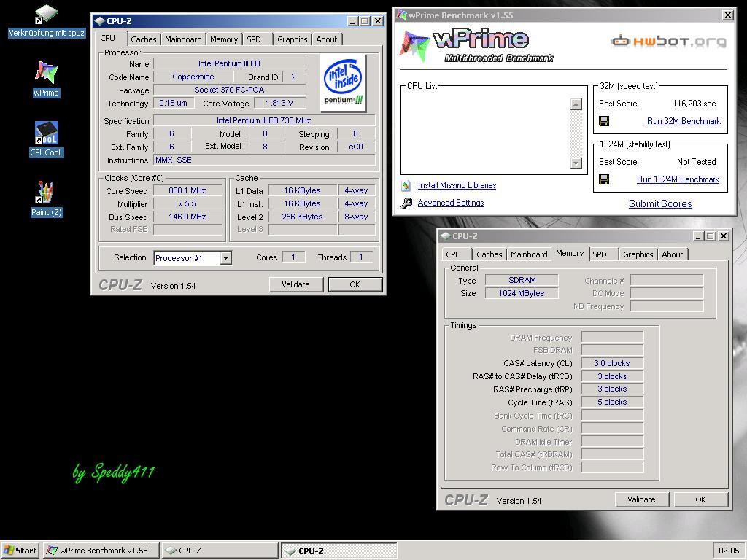Click the Package value Socket 370 FC-PGA
The height and width of the screenshot is (560, 747).
tap(229, 90)
